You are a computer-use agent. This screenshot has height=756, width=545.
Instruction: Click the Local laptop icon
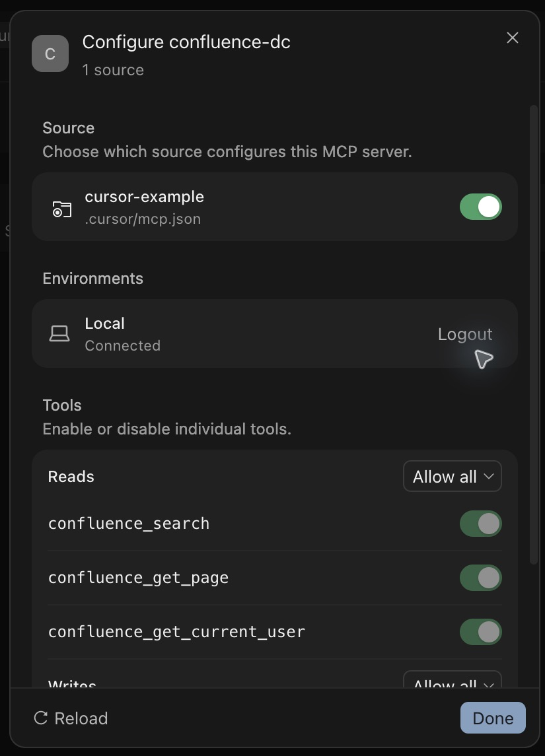59,333
